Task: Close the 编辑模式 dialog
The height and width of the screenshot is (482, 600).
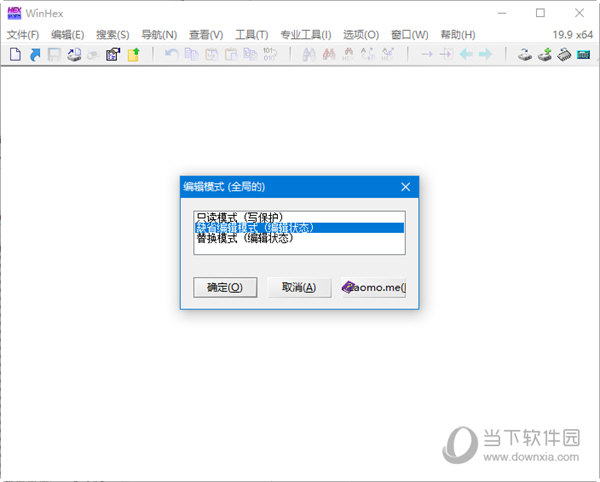Action: pyautogui.click(x=406, y=187)
